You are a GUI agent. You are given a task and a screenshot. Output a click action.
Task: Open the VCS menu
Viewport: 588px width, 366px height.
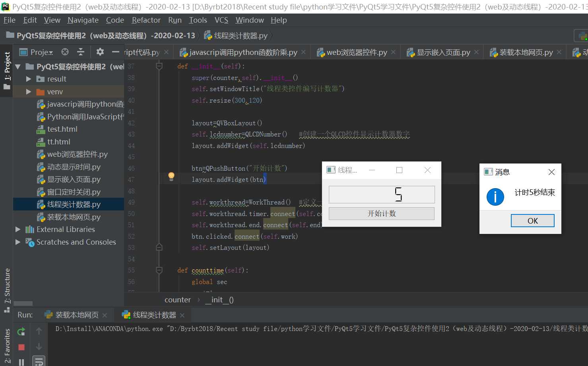pyautogui.click(x=221, y=20)
